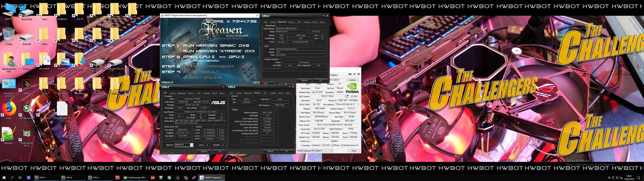Switch to Validation tab in GPU-Z

[334, 75]
